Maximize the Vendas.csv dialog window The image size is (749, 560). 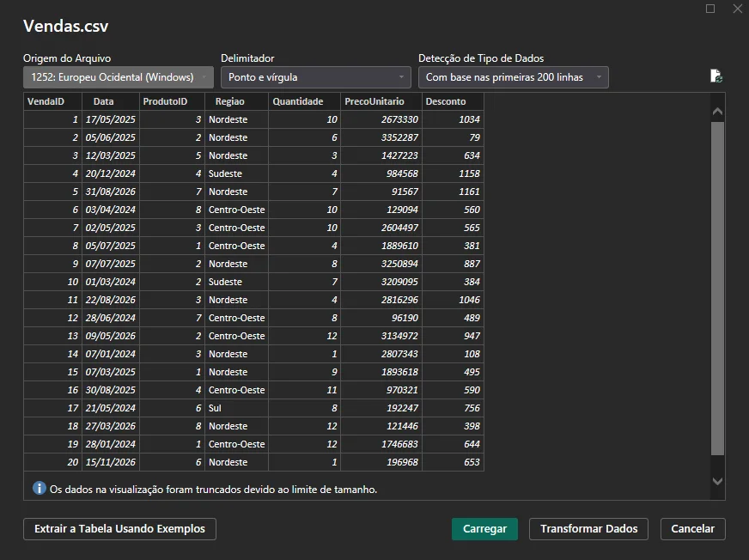[x=710, y=9]
